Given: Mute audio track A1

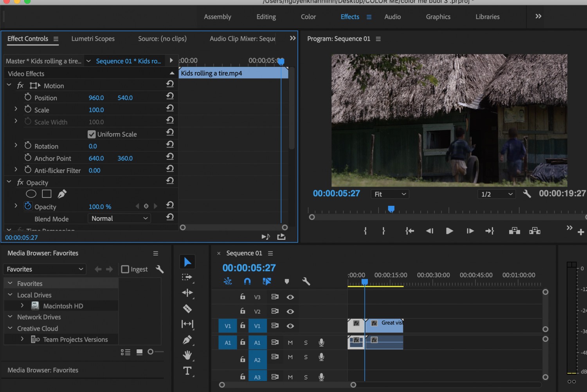Looking at the screenshot, I should pyautogui.click(x=290, y=343).
